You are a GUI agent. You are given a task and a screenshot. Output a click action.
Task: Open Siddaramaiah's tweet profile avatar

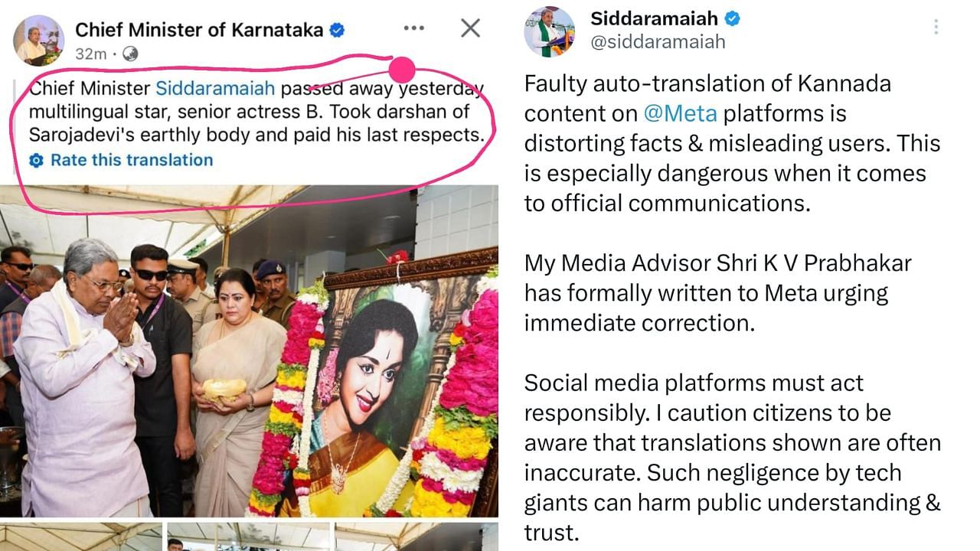pos(549,32)
